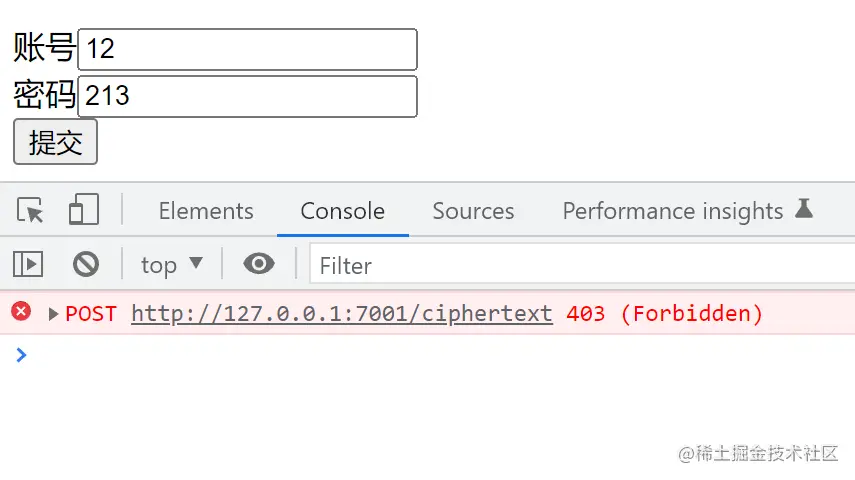Open the Sources tab
This screenshot has width=855, height=480.
click(473, 211)
